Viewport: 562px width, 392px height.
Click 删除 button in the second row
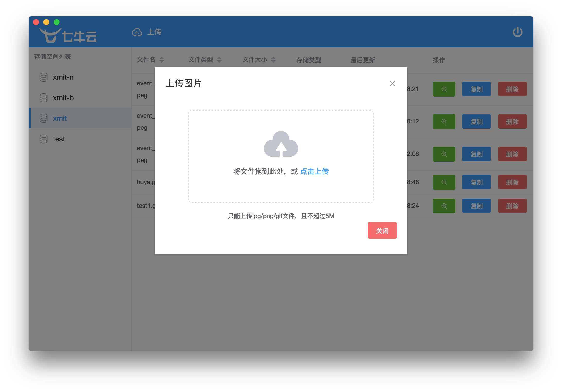[512, 122]
